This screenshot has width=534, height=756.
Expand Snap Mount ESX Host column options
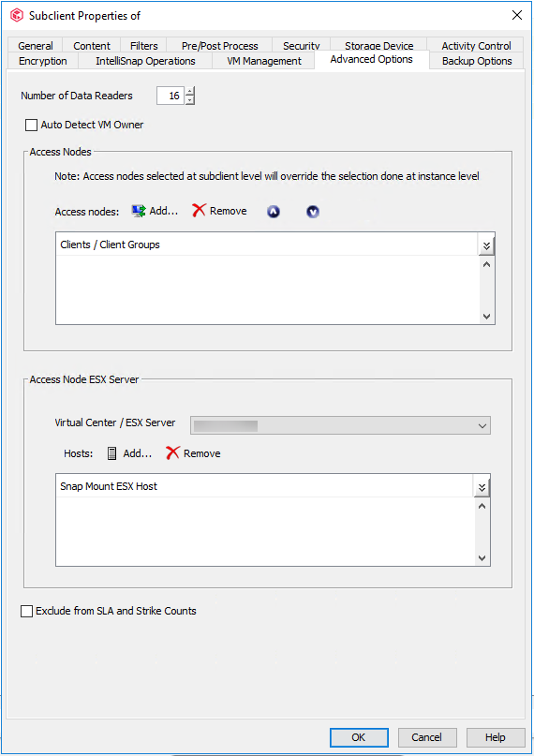click(x=482, y=488)
